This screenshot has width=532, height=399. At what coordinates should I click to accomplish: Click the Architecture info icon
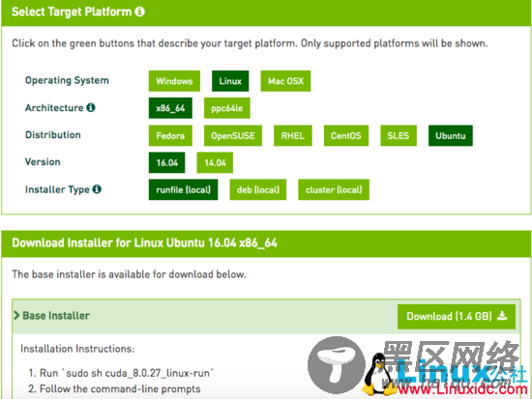pyautogui.click(x=91, y=107)
